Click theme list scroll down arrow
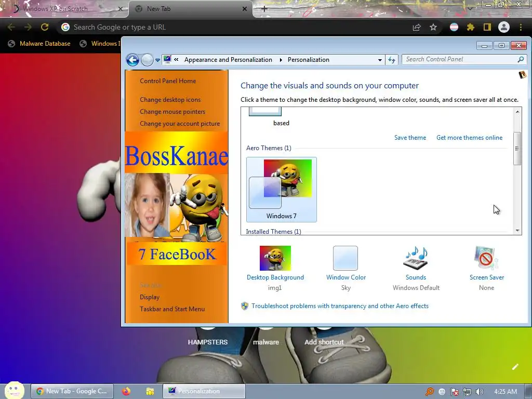 tap(517, 230)
